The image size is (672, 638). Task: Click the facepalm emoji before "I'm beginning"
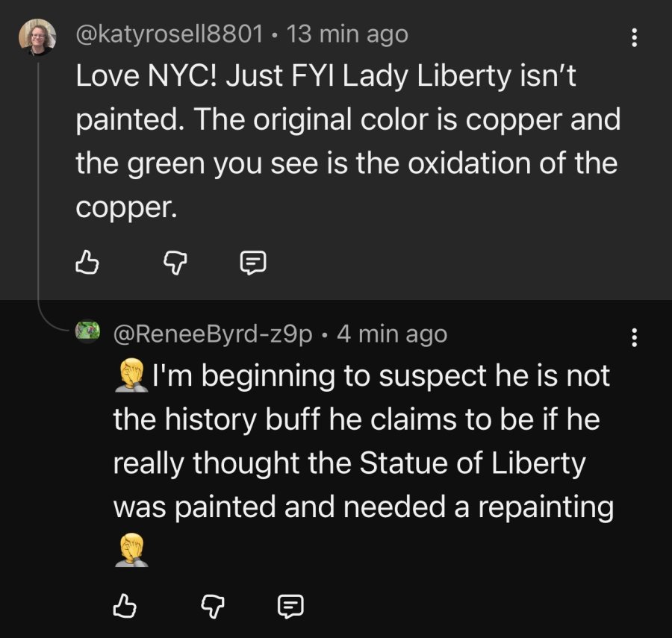coord(132,375)
